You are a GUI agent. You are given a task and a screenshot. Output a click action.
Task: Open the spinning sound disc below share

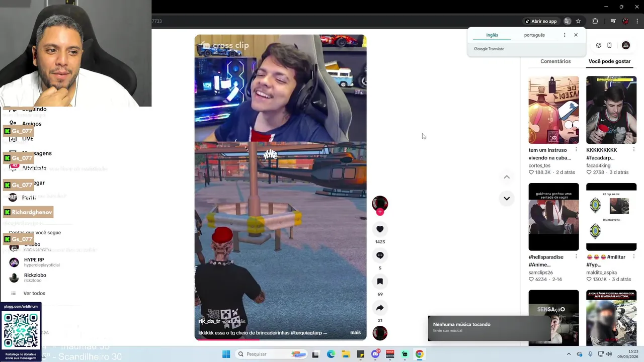tap(380, 333)
